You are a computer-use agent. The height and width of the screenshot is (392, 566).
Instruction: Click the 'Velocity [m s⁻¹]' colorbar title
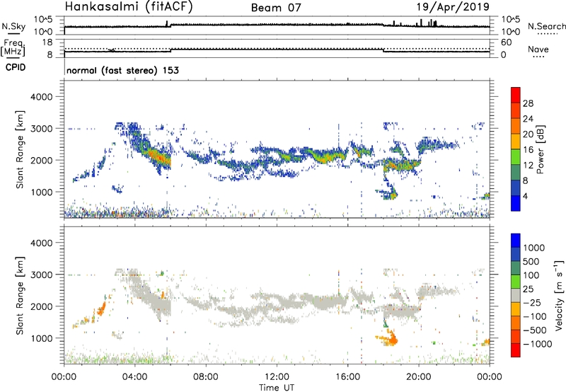[559, 295]
